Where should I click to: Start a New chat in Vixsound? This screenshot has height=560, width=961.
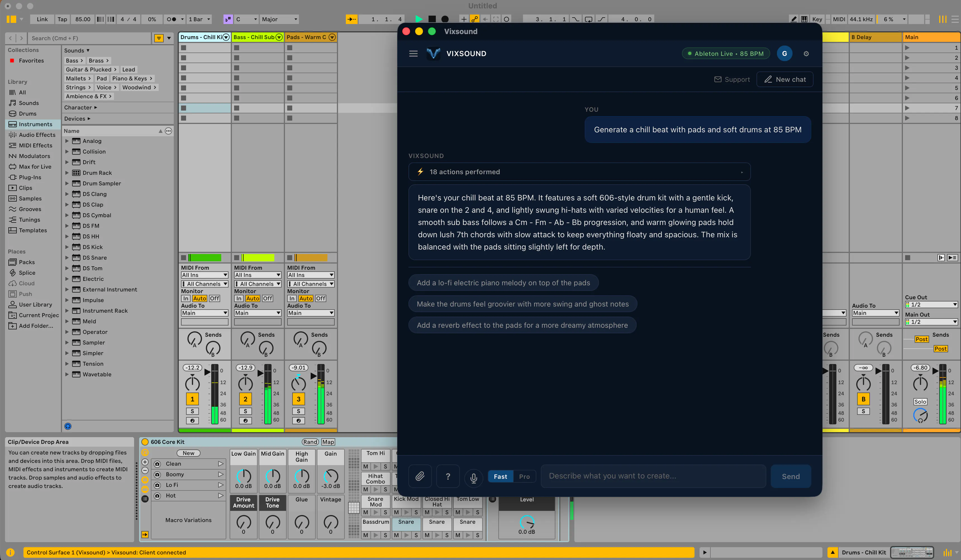pyautogui.click(x=785, y=79)
